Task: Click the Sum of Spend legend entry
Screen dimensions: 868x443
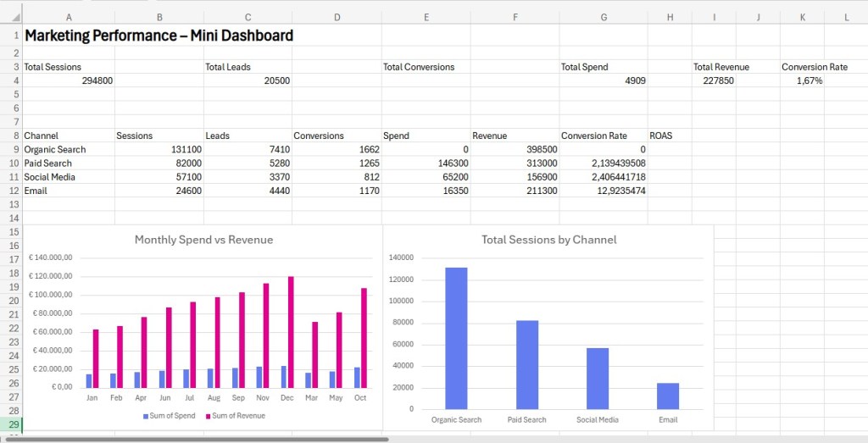Action: (x=169, y=416)
